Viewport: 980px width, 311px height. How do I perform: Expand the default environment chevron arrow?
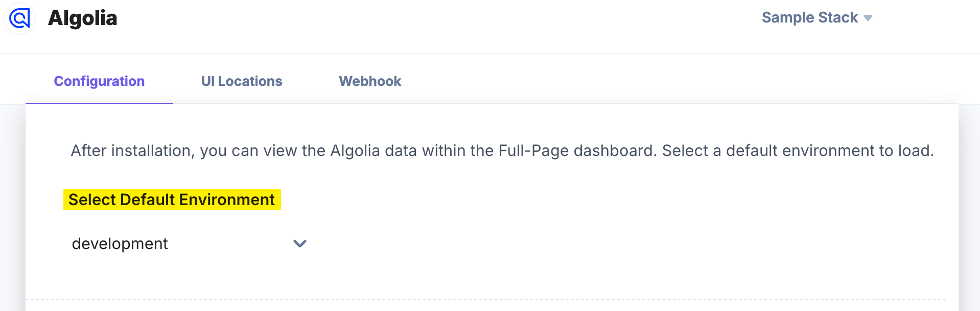click(299, 243)
